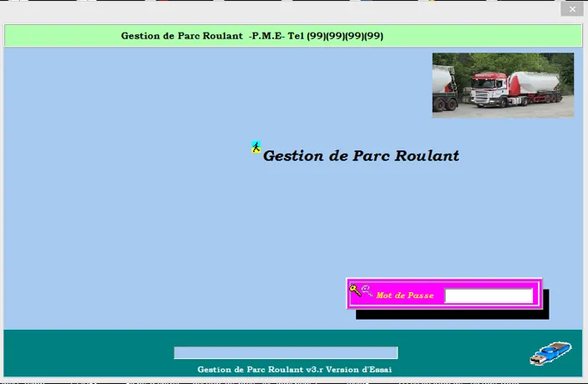588x384 pixels.
Task: Click the blue USB flash drive icon
Action: pos(550,353)
